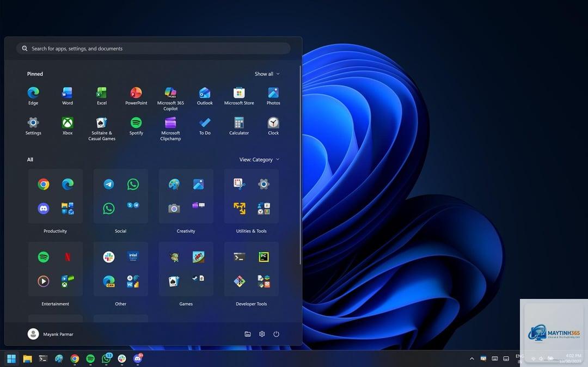Open Camera in the Creativity category
The image size is (588, 367).
click(x=174, y=208)
